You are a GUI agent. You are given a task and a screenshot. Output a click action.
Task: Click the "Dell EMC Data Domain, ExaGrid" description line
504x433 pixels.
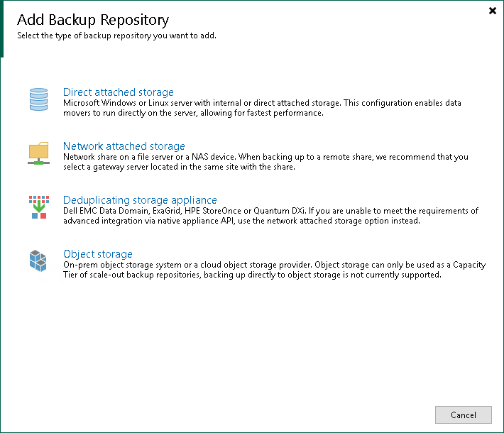270,211
